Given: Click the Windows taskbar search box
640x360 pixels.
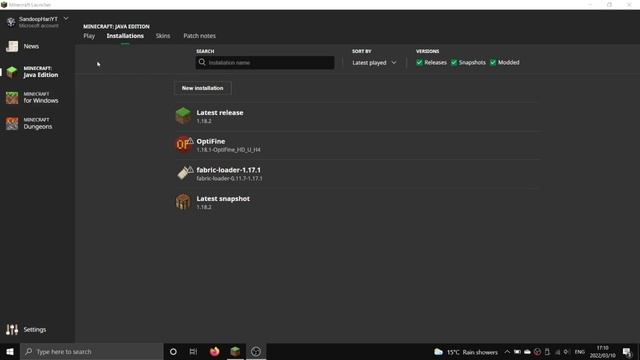Looking at the screenshot, I should (91, 351).
